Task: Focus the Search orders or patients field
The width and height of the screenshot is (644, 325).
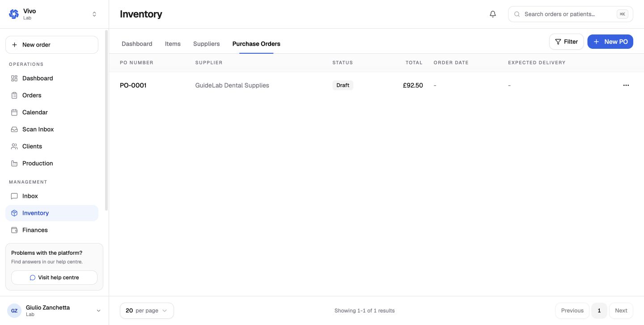Action: pos(570,14)
